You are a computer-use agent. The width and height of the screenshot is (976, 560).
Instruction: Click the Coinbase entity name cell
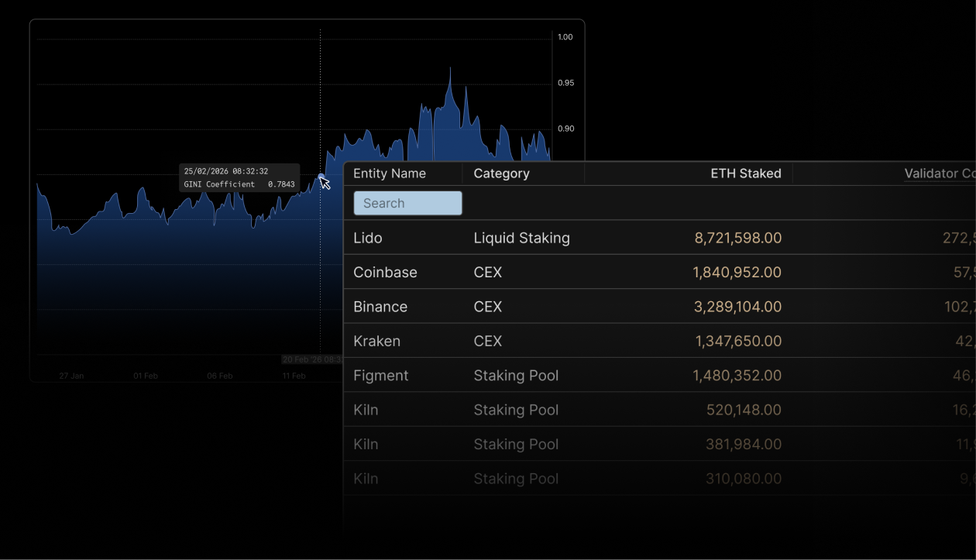tap(385, 273)
